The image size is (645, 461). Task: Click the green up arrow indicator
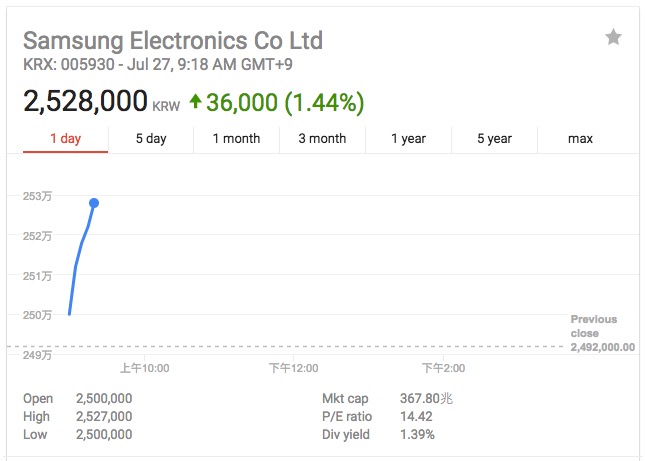[x=195, y=101]
